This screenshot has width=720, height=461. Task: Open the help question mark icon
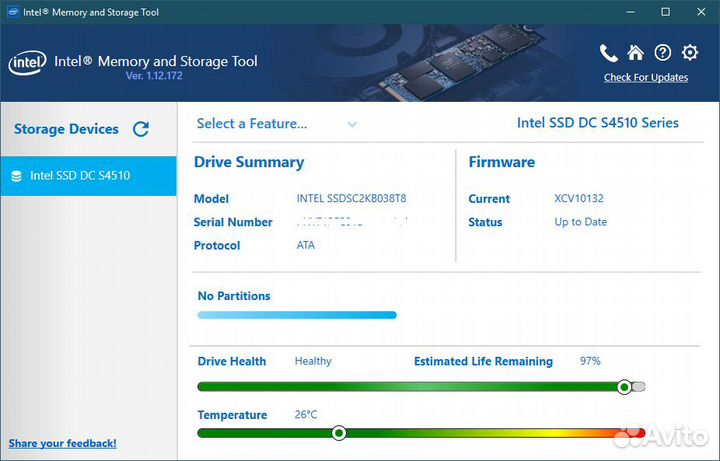663,53
